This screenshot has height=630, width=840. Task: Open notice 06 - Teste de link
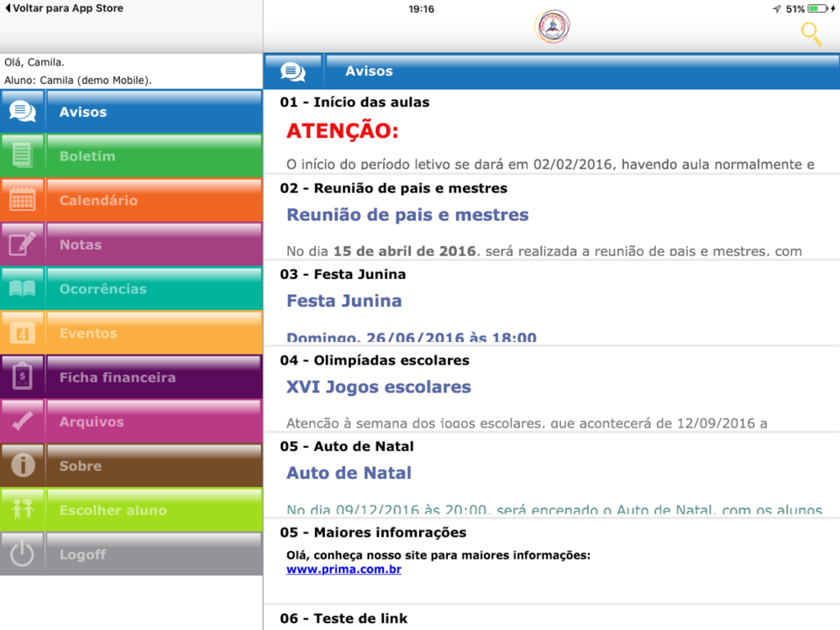pyautogui.click(x=552, y=618)
